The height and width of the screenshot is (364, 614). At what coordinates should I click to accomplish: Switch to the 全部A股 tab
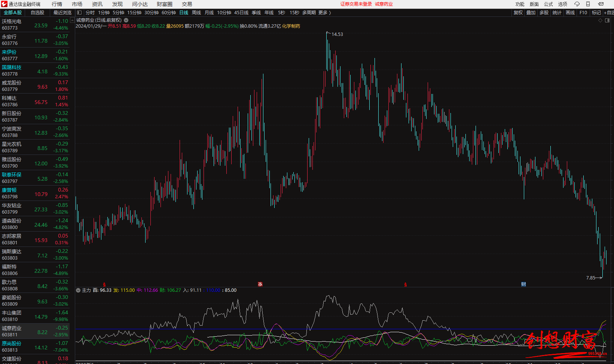pyautogui.click(x=13, y=13)
